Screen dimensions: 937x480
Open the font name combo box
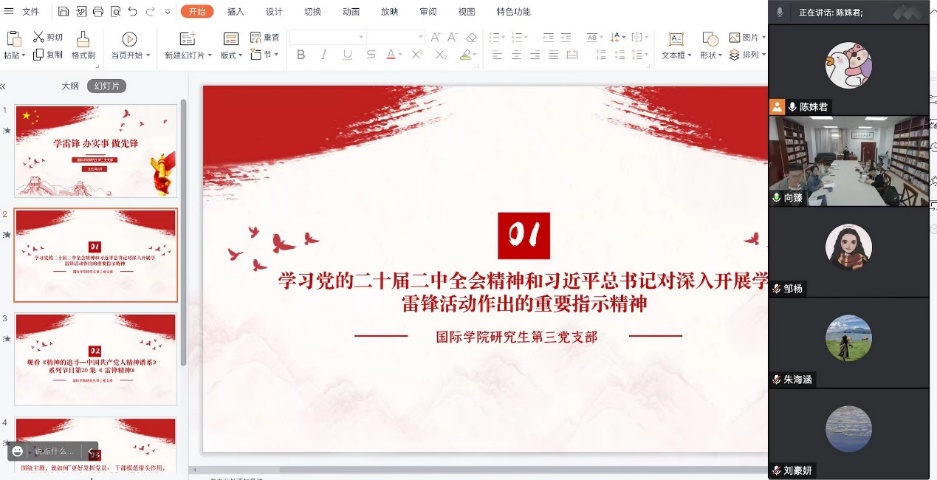tap(326, 37)
